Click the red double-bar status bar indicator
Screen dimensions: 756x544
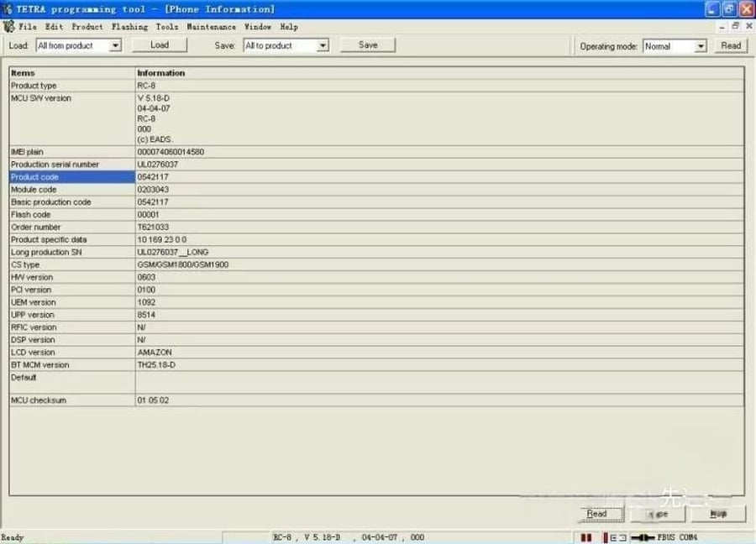click(x=585, y=537)
